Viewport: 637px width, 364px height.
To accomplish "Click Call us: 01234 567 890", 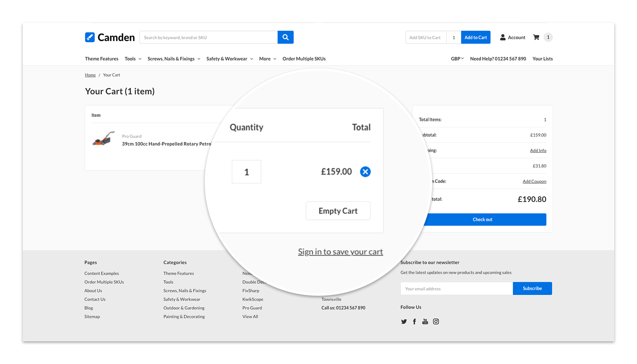I will coord(344,308).
